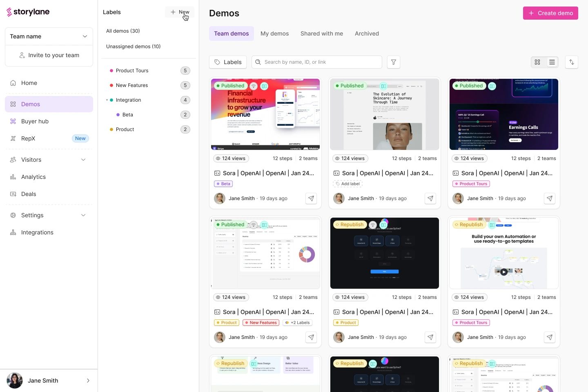The width and height of the screenshot is (588, 392).
Task: Open Jane Smith account menu chevron
Action: (x=88, y=381)
